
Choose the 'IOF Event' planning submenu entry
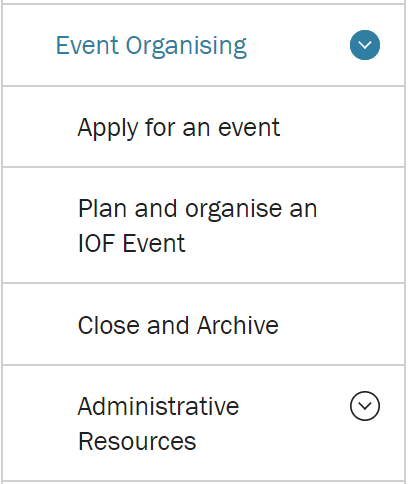click(197, 226)
